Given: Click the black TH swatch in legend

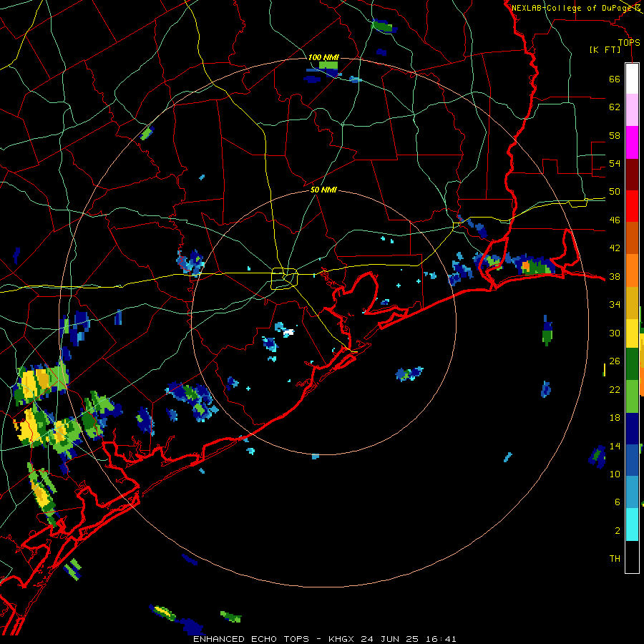Looking at the screenshot, I should [632, 557].
